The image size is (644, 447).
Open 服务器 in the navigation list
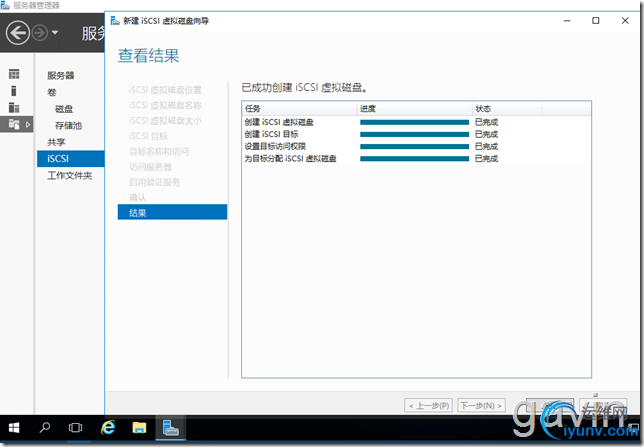61,75
